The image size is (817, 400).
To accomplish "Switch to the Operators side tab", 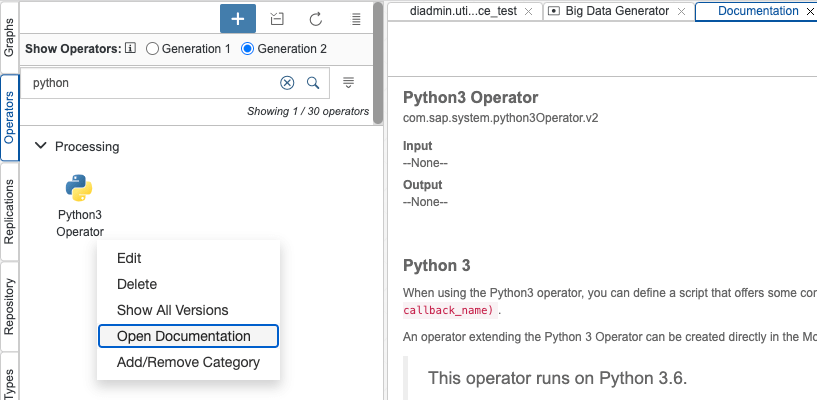I will [9, 118].
